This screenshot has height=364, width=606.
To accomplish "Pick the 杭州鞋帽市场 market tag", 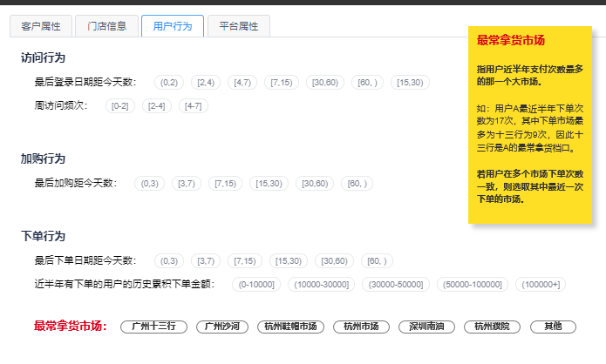I will pos(290,327).
